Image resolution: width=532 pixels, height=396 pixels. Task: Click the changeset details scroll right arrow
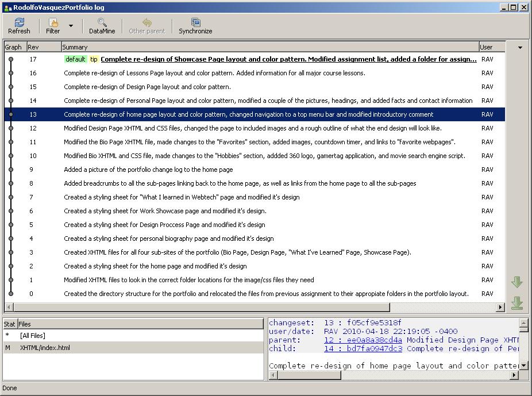click(514, 375)
